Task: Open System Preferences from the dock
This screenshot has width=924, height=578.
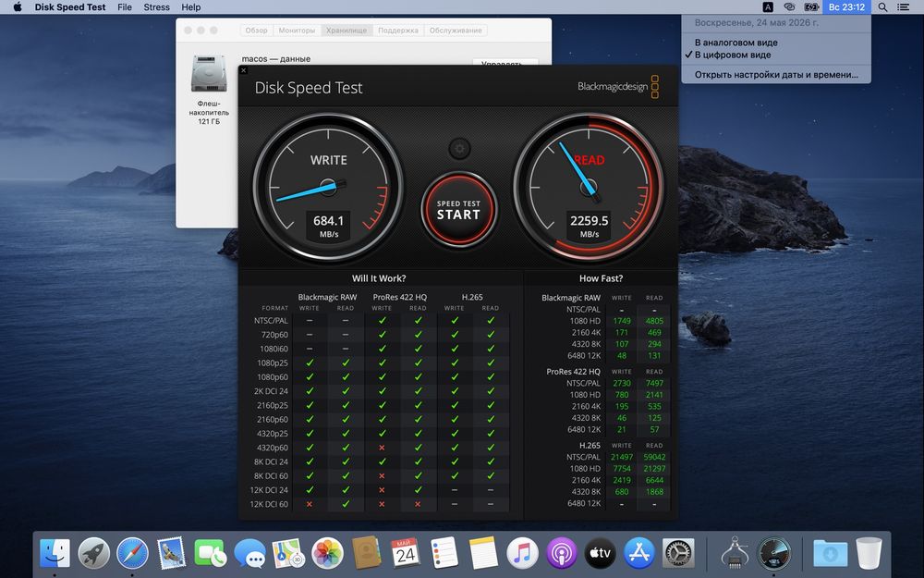Action: [x=678, y=553]
